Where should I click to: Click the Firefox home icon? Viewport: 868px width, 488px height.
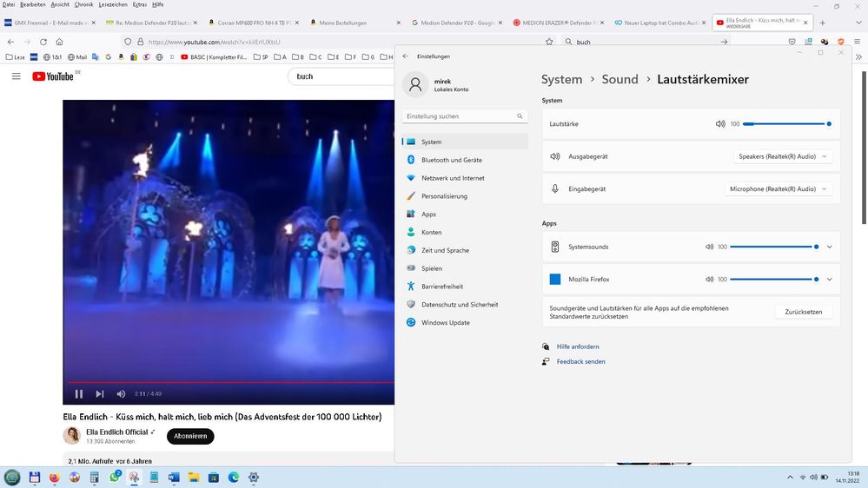(59, 41)
